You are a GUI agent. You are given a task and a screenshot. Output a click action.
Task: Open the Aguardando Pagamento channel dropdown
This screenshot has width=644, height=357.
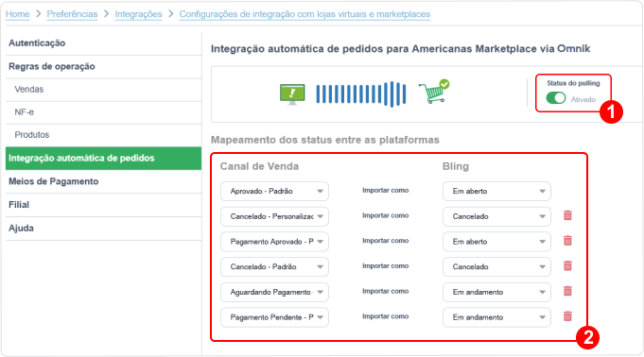coord(274,292)
